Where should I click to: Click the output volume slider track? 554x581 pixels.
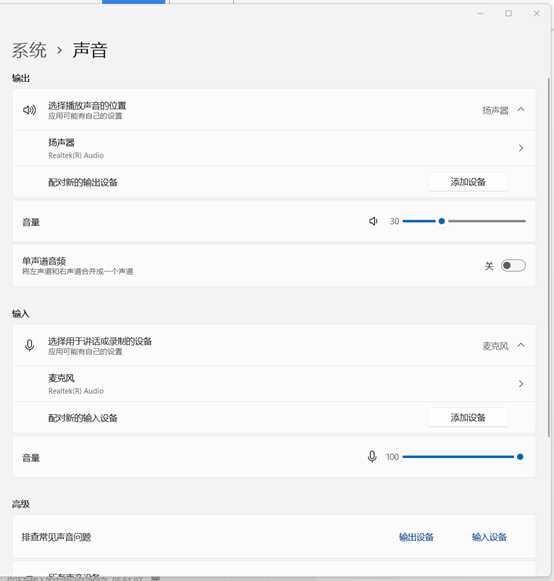point(464,221)
